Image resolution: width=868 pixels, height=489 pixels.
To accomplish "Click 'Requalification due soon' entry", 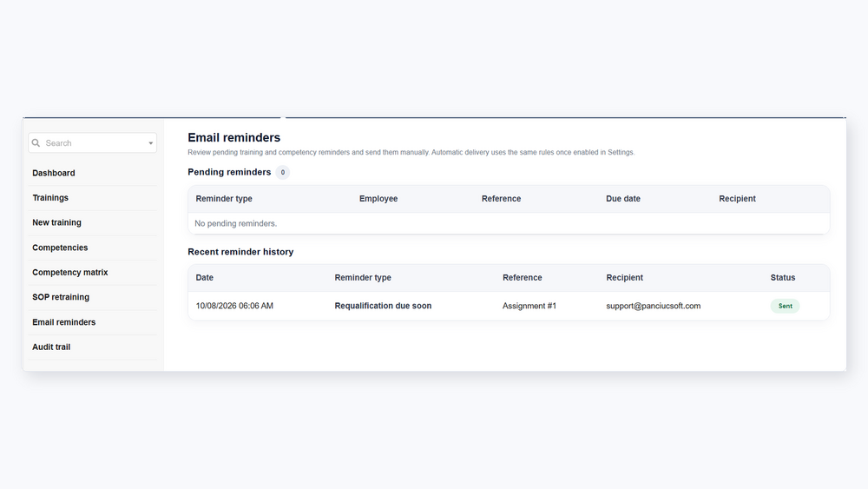I will point(383,306).
